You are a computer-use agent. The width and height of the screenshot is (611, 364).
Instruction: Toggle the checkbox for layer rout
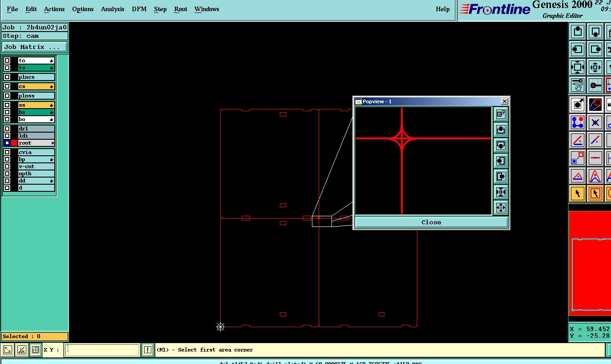pyautogui.click(x=7, y=143)
